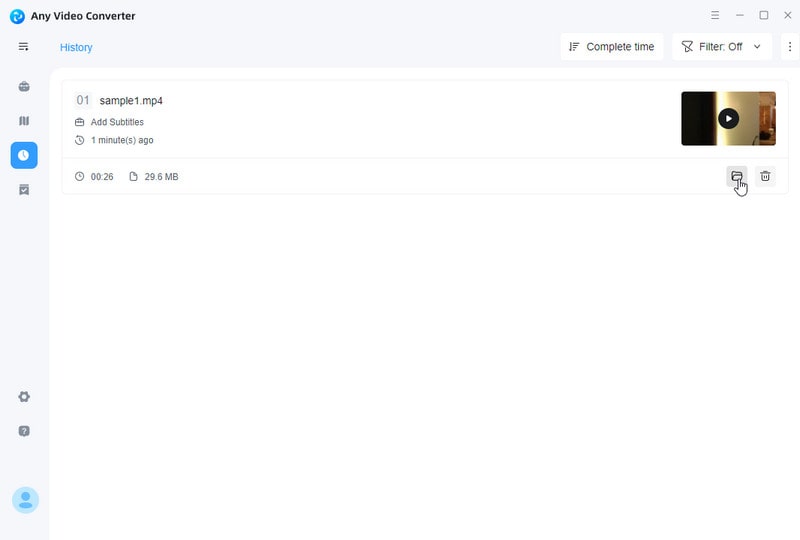
Task: Play the sample1.mp4 video thumbnail
Action: (728, 118)
